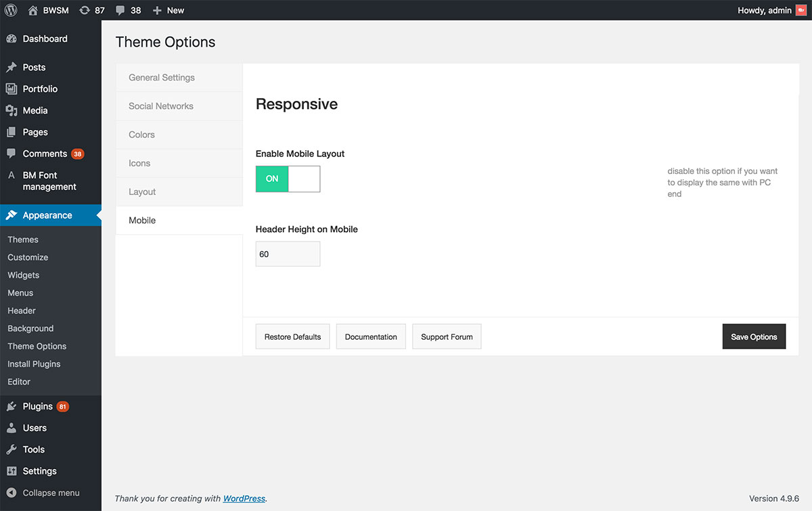Open the comments bubble icon showing 38
The height and width of the screenshot is (511, 812).
pos(120,10)
